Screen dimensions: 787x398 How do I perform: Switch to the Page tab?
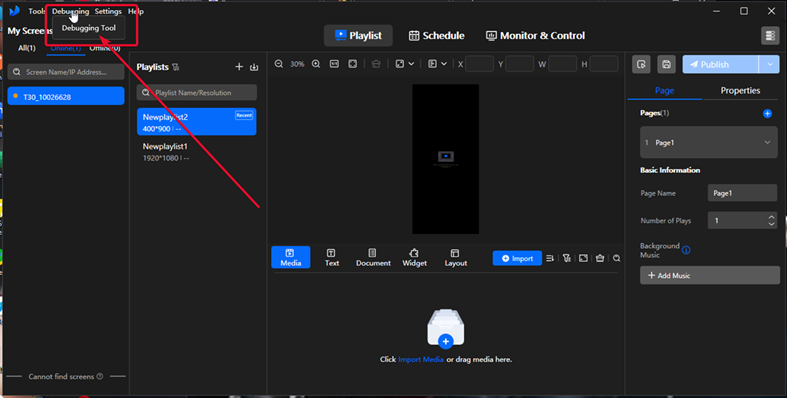click(664, 90)
